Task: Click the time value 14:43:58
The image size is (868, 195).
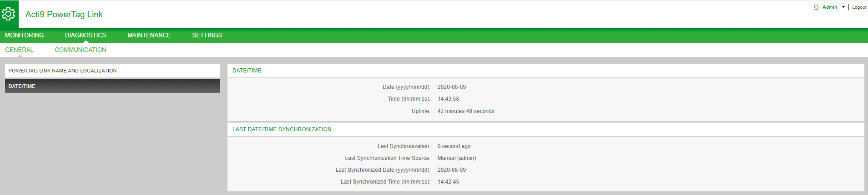Action: 448,99
